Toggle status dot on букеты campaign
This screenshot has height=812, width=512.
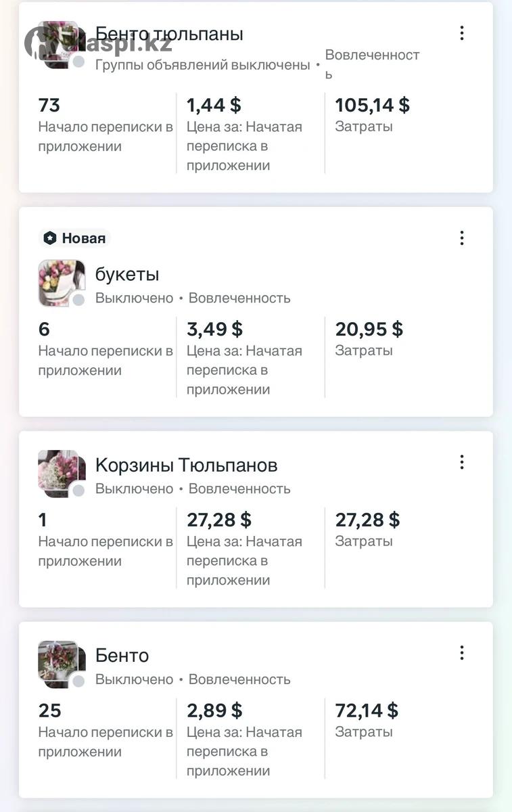[x=78, y=300]
